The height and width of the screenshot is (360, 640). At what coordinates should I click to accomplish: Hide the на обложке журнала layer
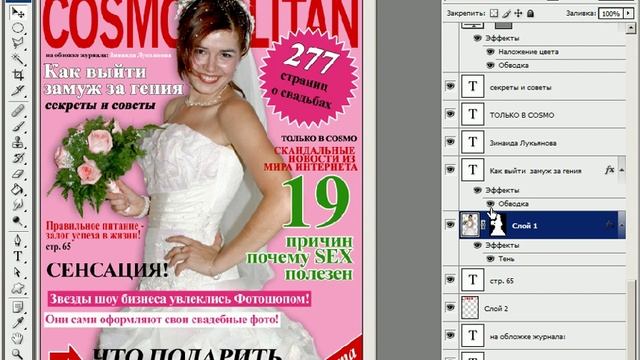[450, 335]
